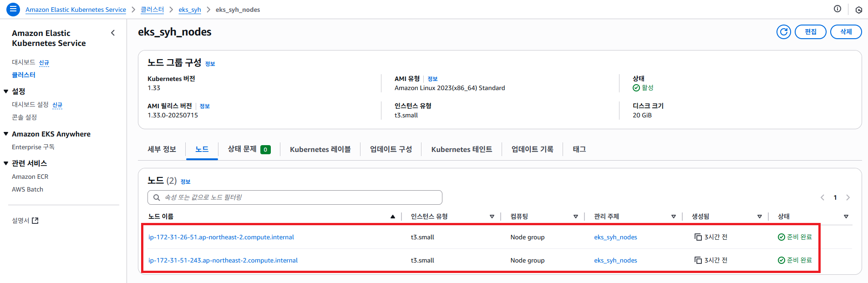Open the 상태 문제 tab

click(x=249, y=149)
